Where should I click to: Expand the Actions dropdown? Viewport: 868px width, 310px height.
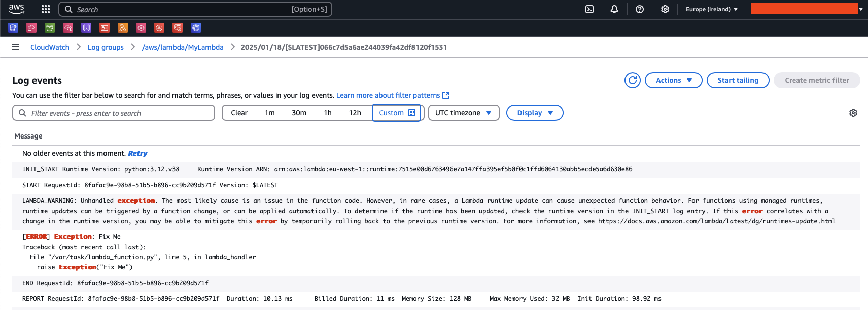tap(674, 80)
